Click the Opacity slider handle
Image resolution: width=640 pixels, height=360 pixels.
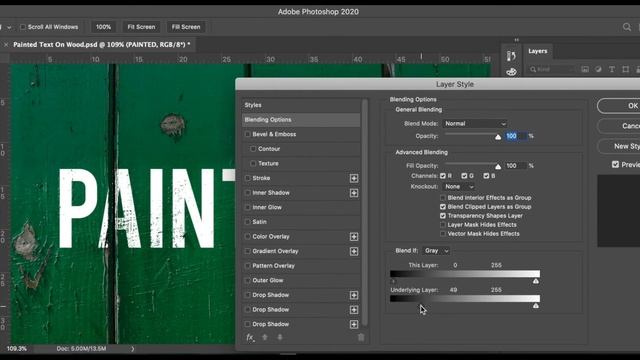pos(498,137)
